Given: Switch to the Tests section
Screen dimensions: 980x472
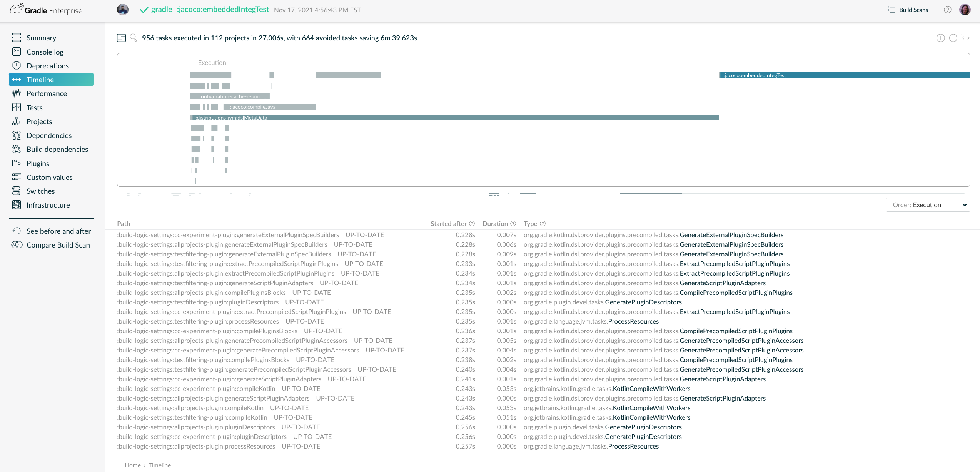Looking at the screenshot, I should point(34,108).
